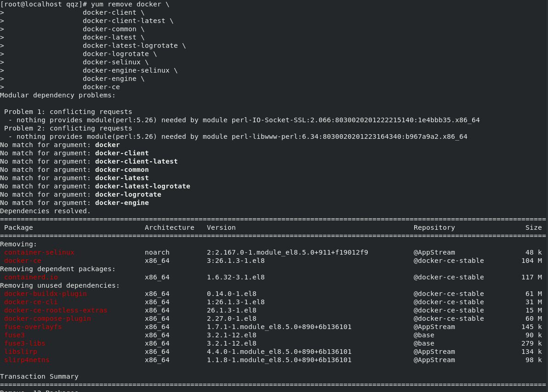Click the Size column header

pyautogui.click(x=533, y=227)
